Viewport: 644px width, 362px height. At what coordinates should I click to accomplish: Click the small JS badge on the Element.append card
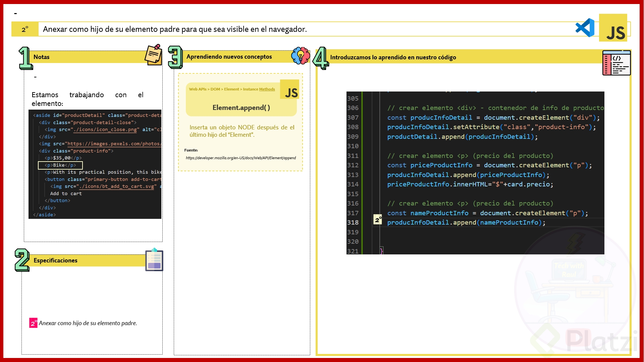coord(289,89)
